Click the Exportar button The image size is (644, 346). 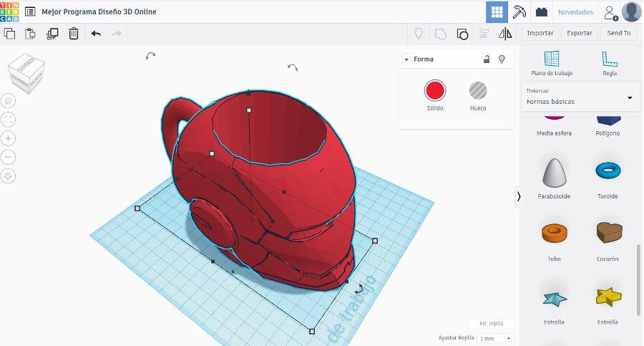(x=579, y=33)
